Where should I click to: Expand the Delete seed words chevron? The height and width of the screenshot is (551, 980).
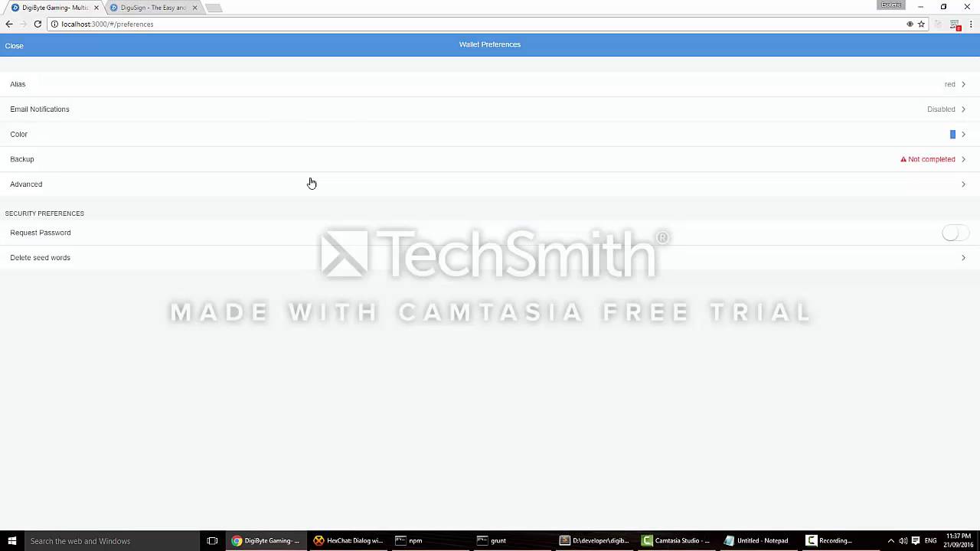963,258
